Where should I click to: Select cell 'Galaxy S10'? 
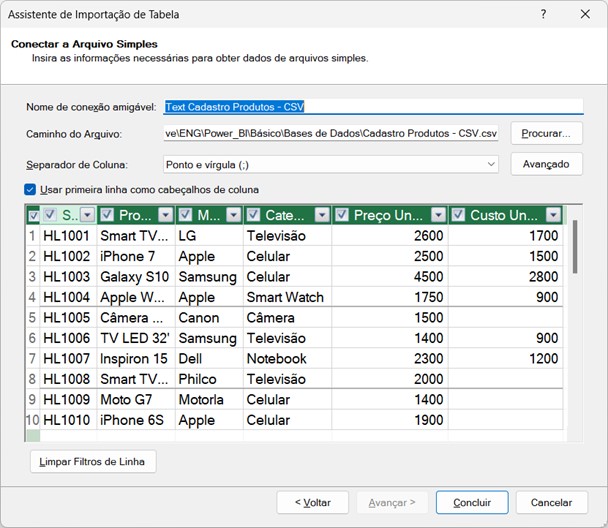click(x=136, y=277)
